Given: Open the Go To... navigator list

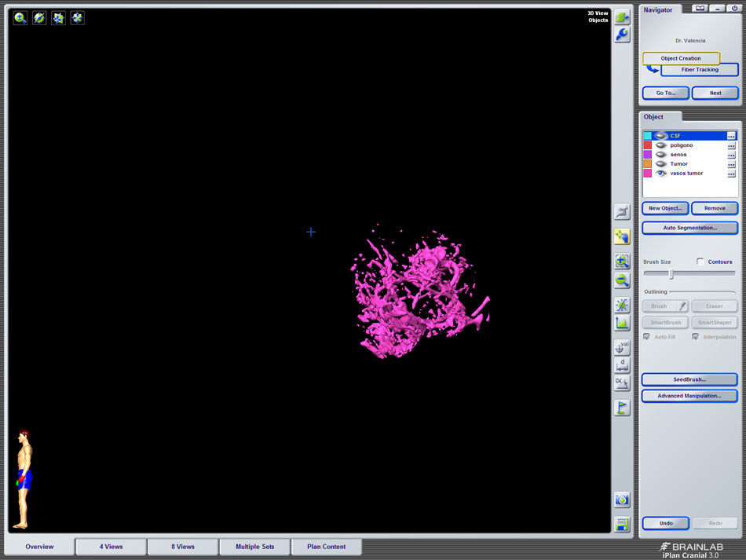Looking at the screenshot, I should 666,93.
